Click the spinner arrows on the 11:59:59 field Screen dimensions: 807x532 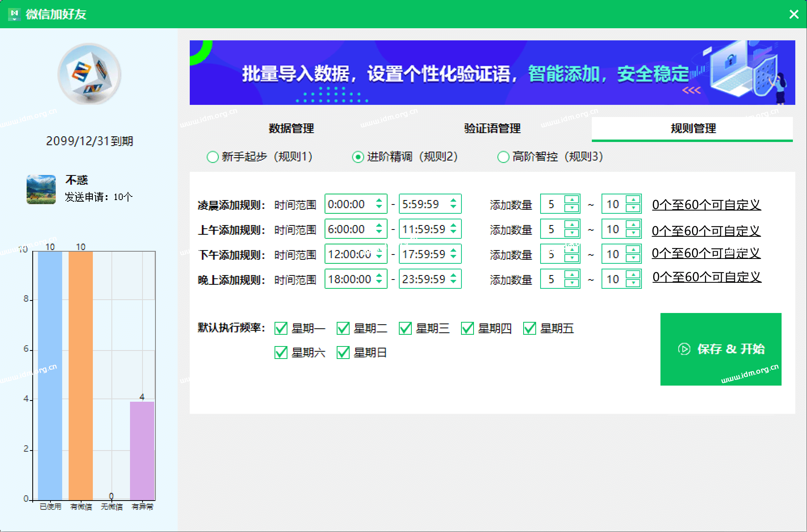453,229
